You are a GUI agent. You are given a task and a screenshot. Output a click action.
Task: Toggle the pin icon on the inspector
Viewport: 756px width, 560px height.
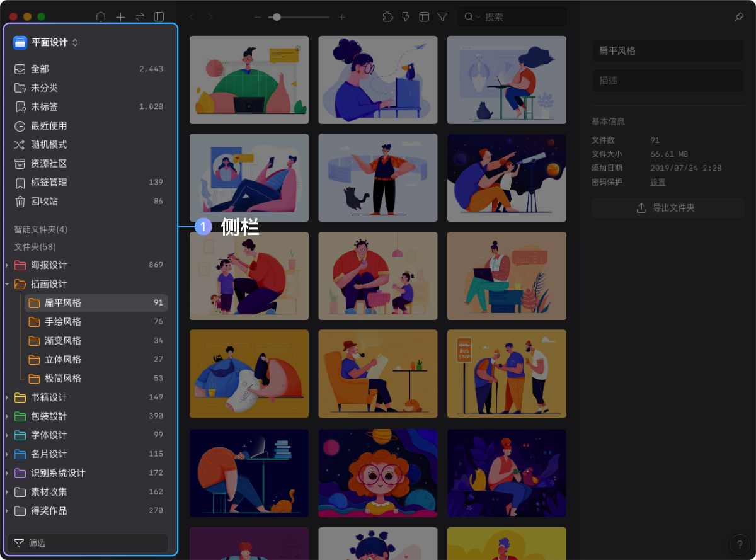(739, 17)
